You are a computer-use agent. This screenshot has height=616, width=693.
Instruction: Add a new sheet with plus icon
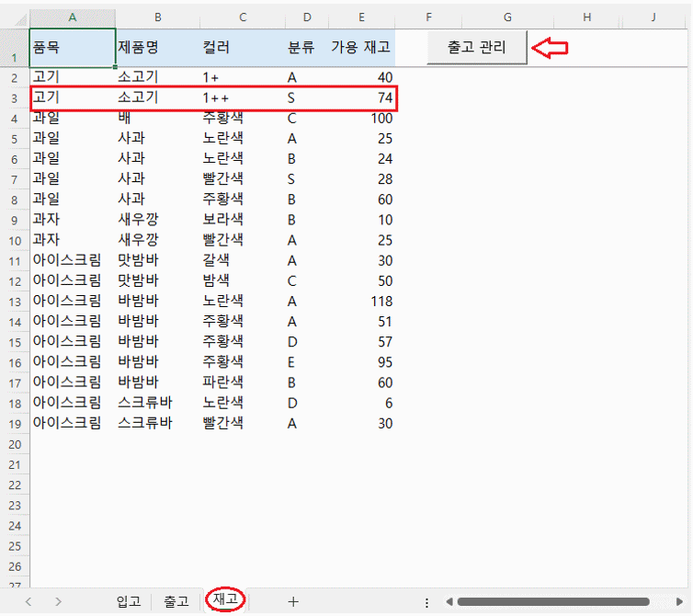coord(293,601)
